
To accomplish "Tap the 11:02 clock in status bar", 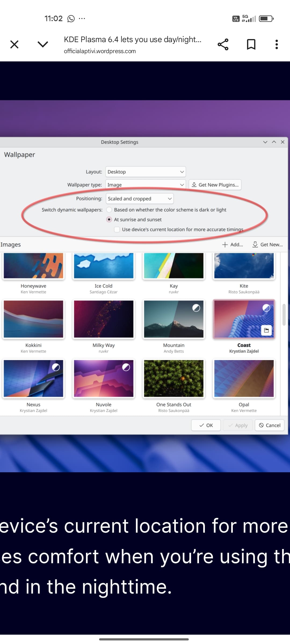I will click(53, 19).
